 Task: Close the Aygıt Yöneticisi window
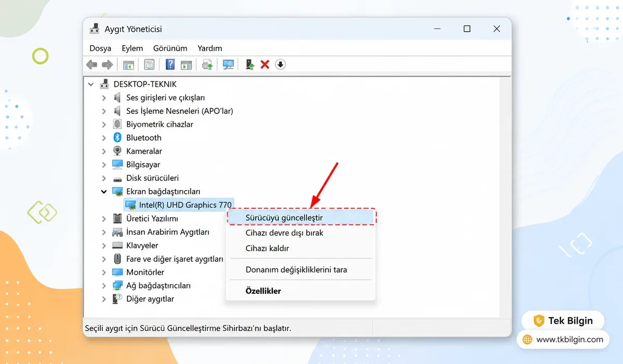497,29
